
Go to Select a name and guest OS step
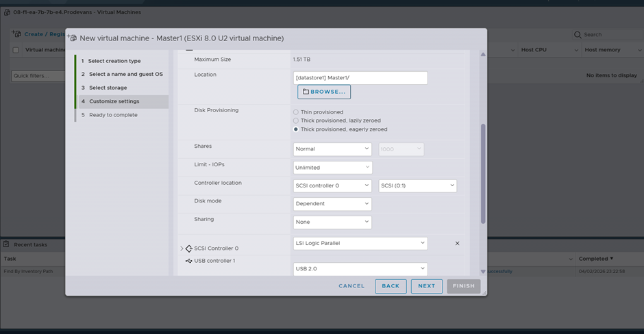(125, 74)
